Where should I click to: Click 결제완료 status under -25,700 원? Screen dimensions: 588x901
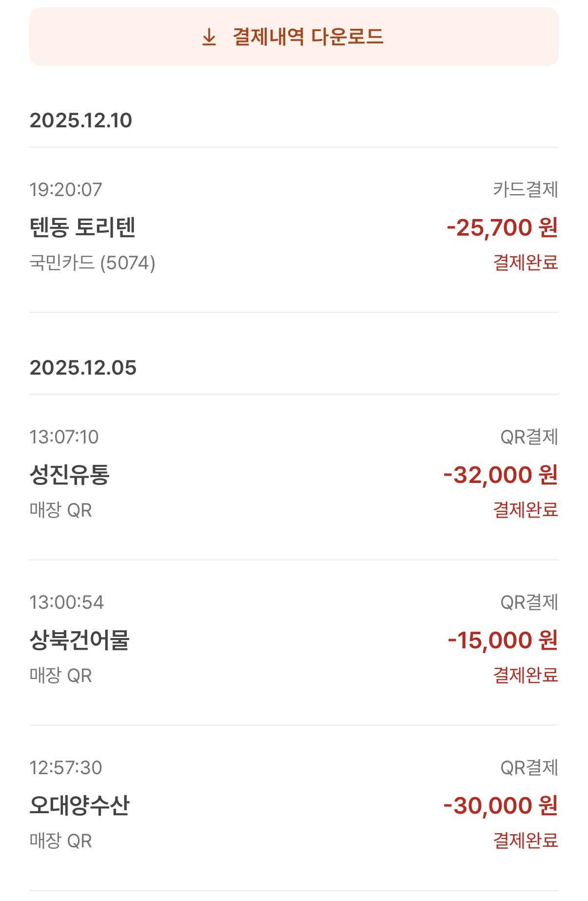[526, 263]
